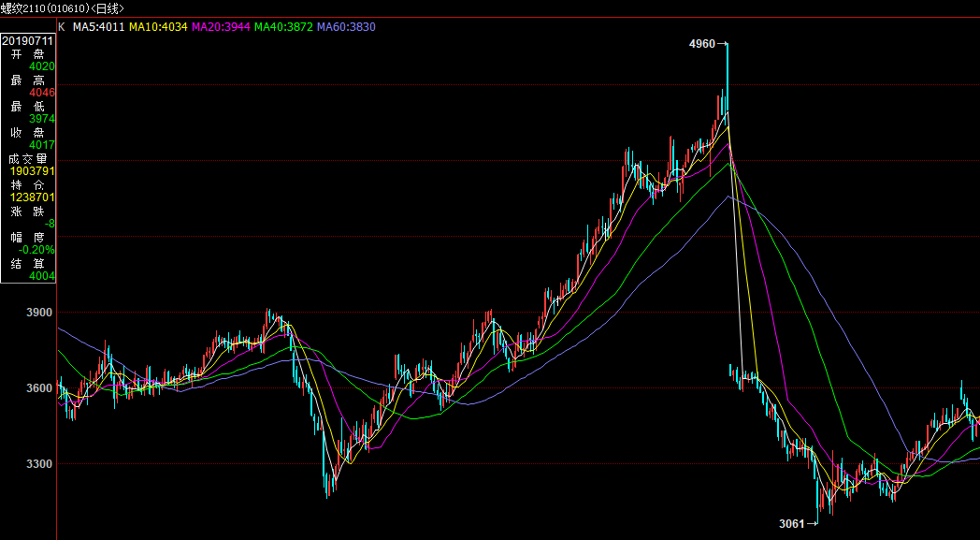
Task: Click the chart title 螺纹2110(010610)<日线>
Action: tap(62, 8)
